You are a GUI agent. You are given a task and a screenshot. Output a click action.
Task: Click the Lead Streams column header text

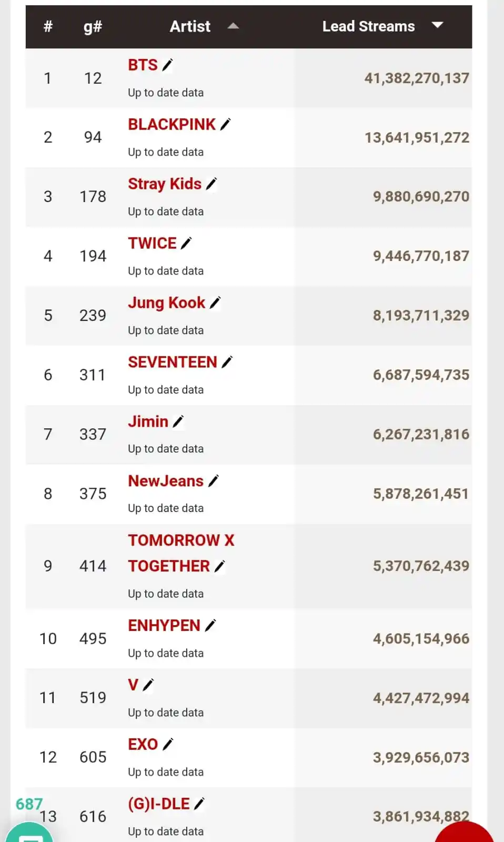tap(368, 26)
